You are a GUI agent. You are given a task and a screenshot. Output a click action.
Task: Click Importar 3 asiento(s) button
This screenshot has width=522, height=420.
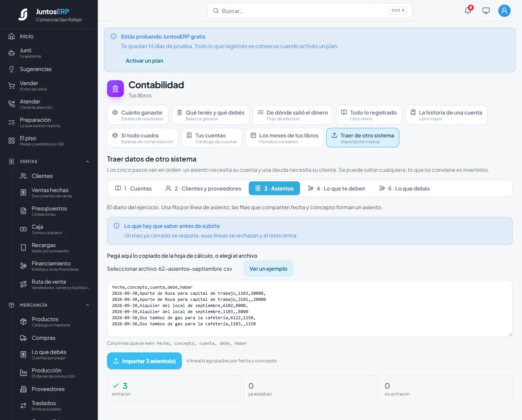(144, 361)
